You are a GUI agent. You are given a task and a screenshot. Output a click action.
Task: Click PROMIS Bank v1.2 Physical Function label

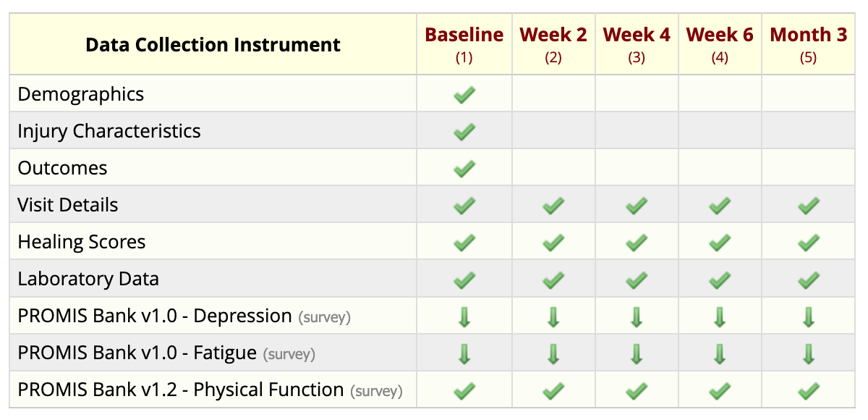(181, 390)
